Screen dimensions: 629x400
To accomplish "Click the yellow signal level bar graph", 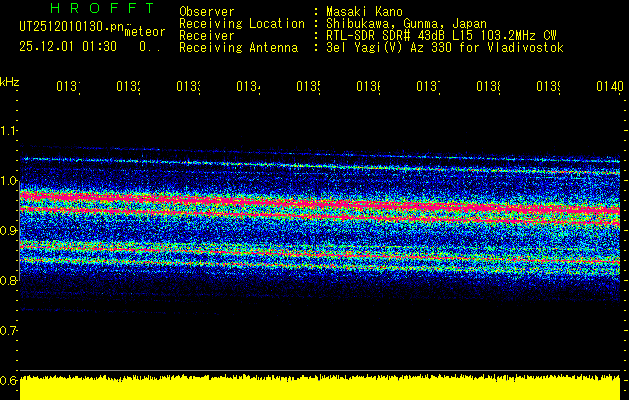I will 320,389.
